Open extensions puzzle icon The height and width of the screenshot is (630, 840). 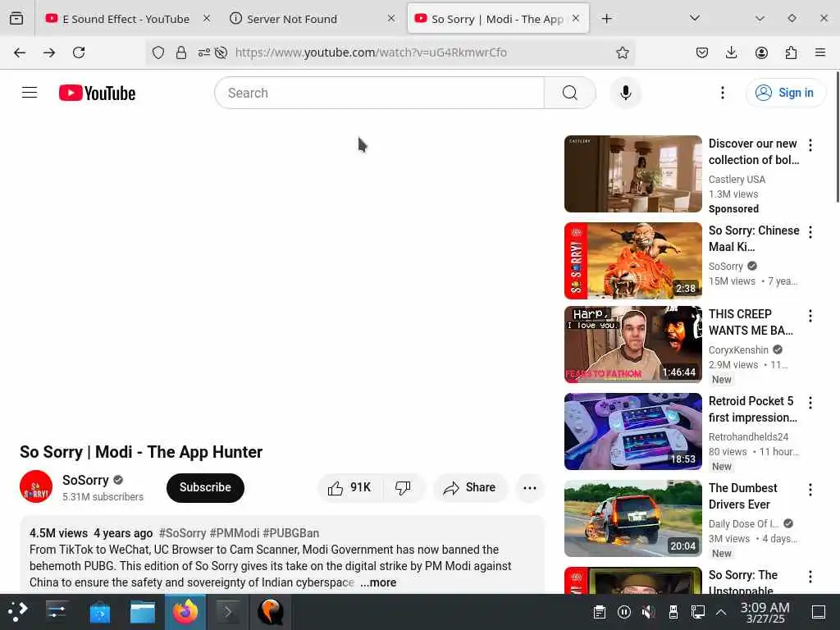click(x=791, y=52)
